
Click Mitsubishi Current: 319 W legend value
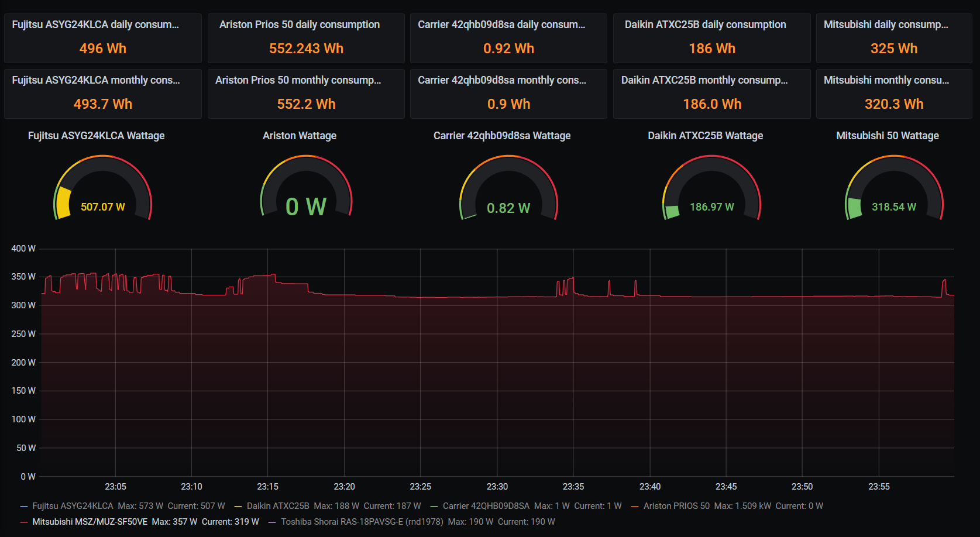[x=231, y=522]
